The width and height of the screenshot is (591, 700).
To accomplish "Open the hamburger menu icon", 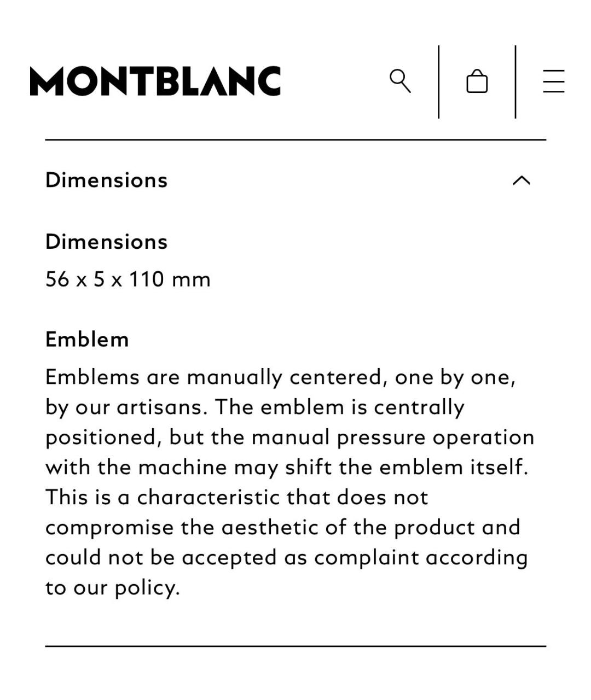I will tap(553, 81).
